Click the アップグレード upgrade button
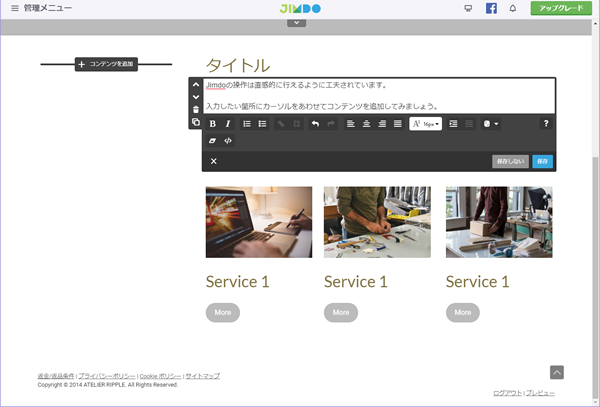600x407 pixels. point(561,8)
